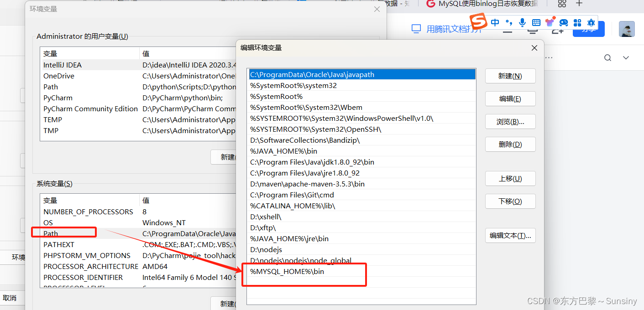644x310 pixels.
Task: Select the %SystemRoot%\system32 entry
Action: click(x=362, y=86)
